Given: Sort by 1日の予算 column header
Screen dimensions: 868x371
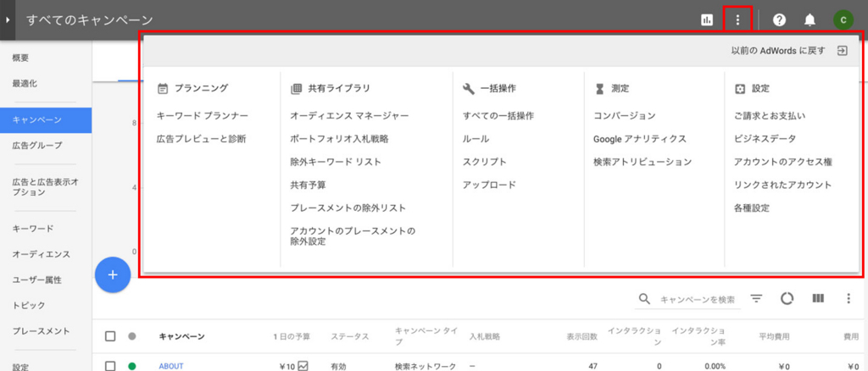Looking at the screenshot, I should tap(292, 336).
